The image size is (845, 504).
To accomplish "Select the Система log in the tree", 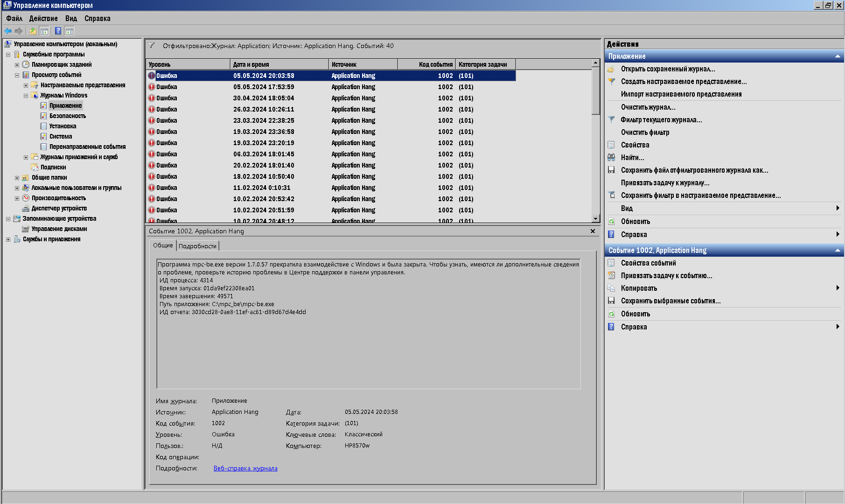I will pos(61,136).
